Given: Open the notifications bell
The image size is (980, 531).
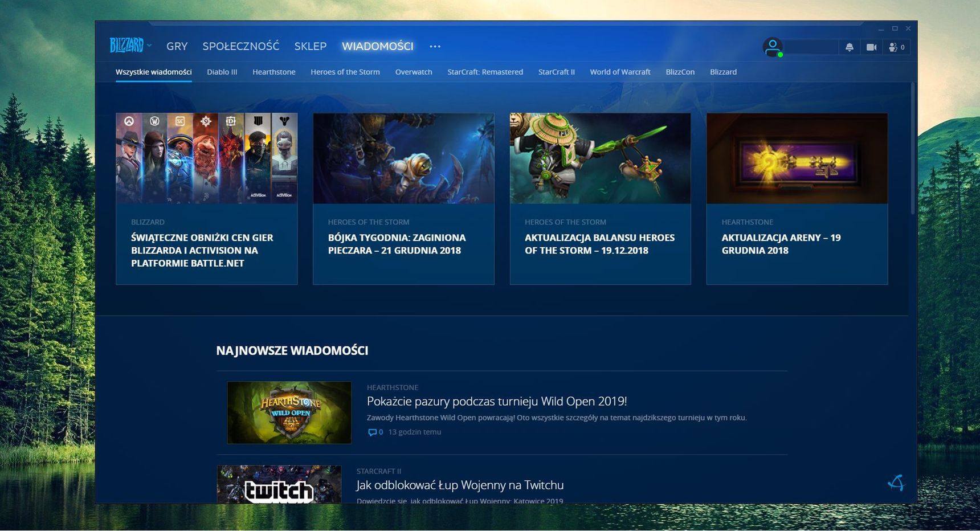Looking at the screenshot, I should coord(849,47).
